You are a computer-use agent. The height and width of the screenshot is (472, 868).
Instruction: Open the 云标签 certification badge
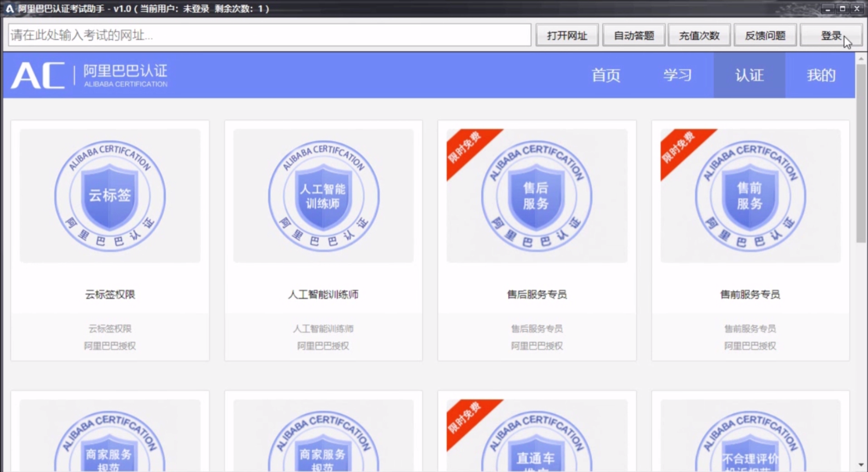click(x=110, y=196)
